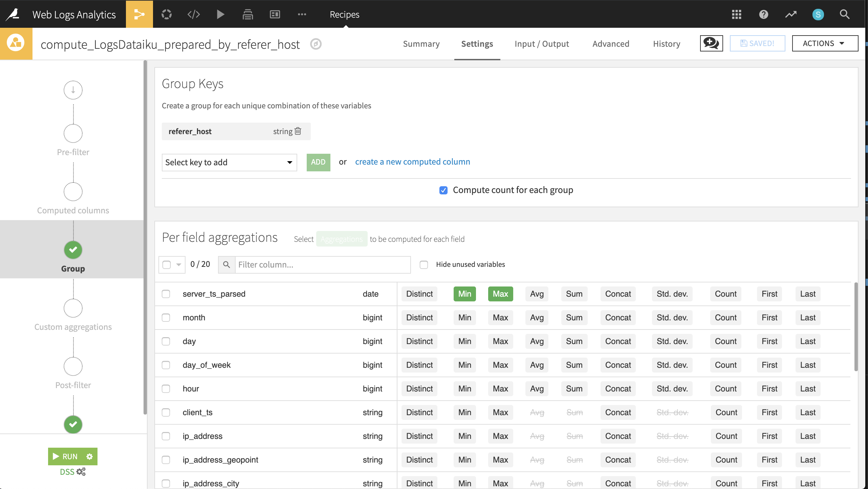The height and width of the screenshot is (489, 868).
Task: Open the select-all columns dropdown arrow
Action: point(179,264)
